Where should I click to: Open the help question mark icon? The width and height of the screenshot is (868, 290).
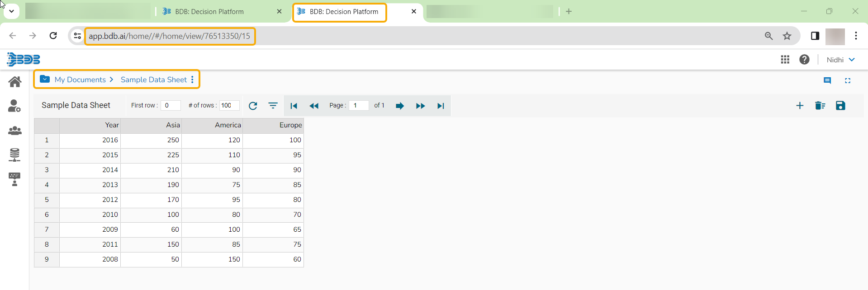click(804, 60)
